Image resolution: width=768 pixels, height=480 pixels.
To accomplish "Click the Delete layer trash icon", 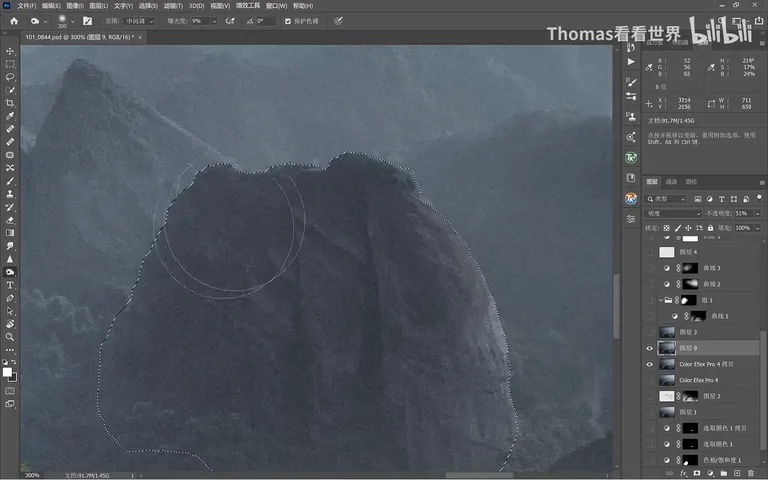I will (x=750, y=474).
